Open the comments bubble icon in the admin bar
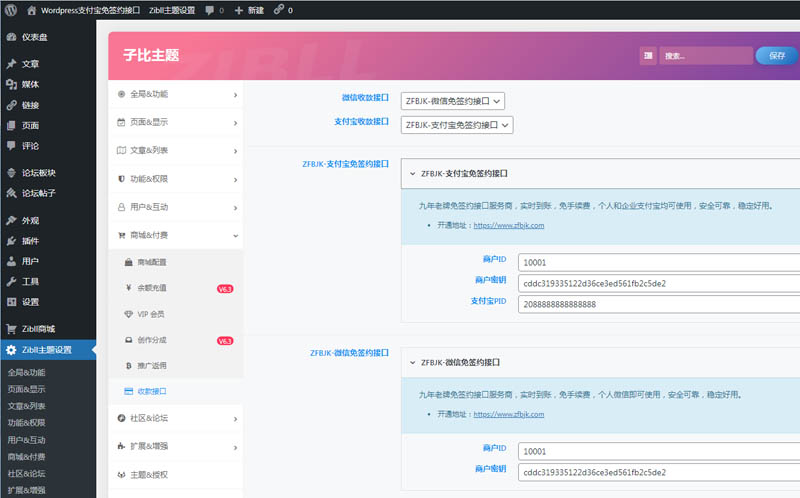Viewport: 800px width, 498px height. pos(209,10)
